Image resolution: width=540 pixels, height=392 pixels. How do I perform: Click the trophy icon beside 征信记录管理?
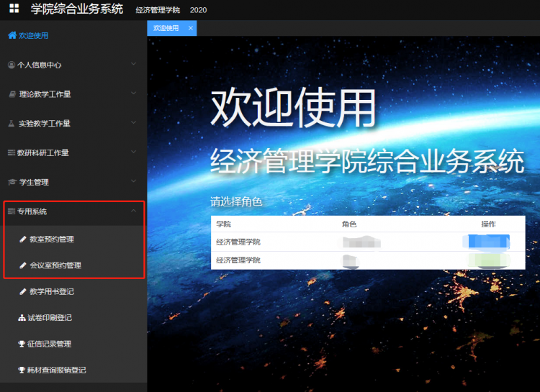[22, 344]
